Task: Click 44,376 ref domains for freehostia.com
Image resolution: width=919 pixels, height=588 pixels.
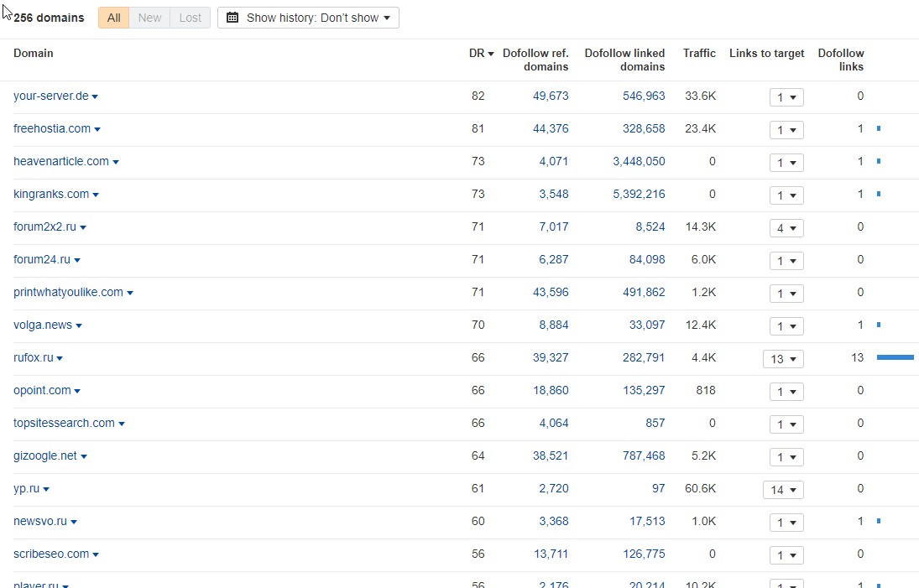Action: click(x=551, y=129)
